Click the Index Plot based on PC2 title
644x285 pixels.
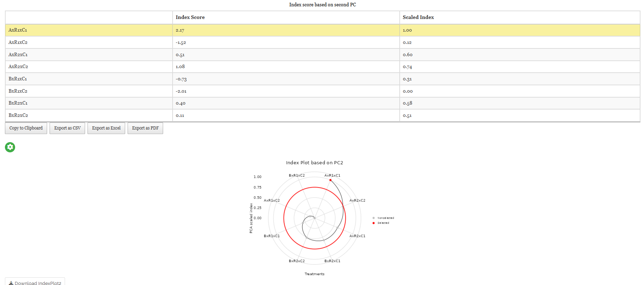[315, 163]
